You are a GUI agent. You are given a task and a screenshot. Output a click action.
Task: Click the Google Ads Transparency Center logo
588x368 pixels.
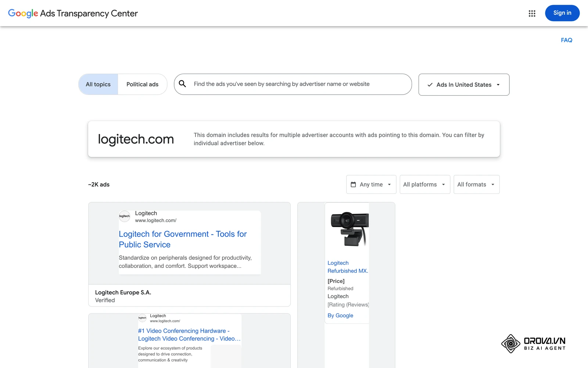point(73,13)
